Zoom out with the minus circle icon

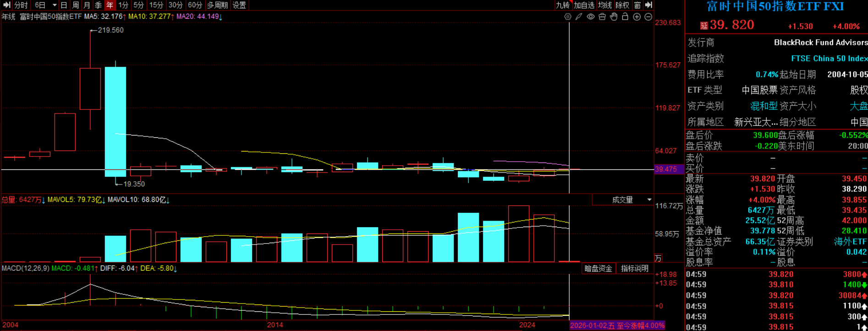(x=648, y=16)
